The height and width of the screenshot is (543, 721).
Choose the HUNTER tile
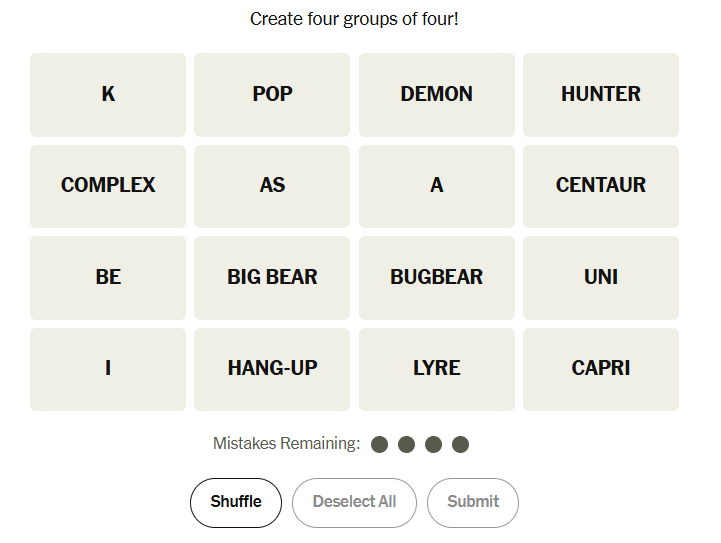tap(600, 95)
